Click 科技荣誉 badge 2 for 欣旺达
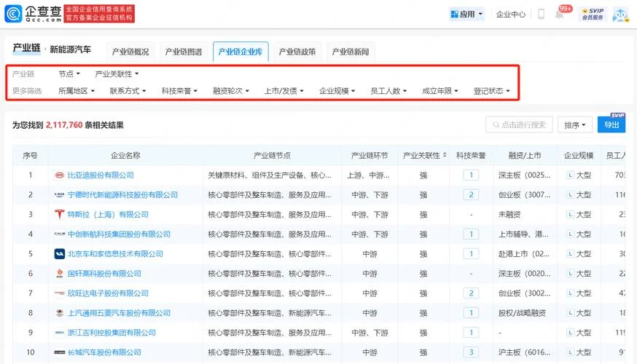The height and width of the screenshot is (364, 637). (471, 293)
